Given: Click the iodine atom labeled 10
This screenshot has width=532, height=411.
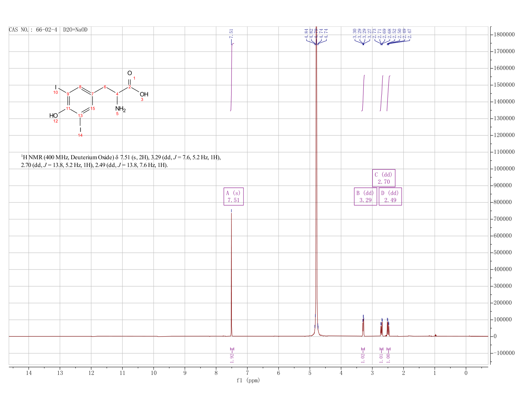Looking at the screenshot, I should 56,87.
